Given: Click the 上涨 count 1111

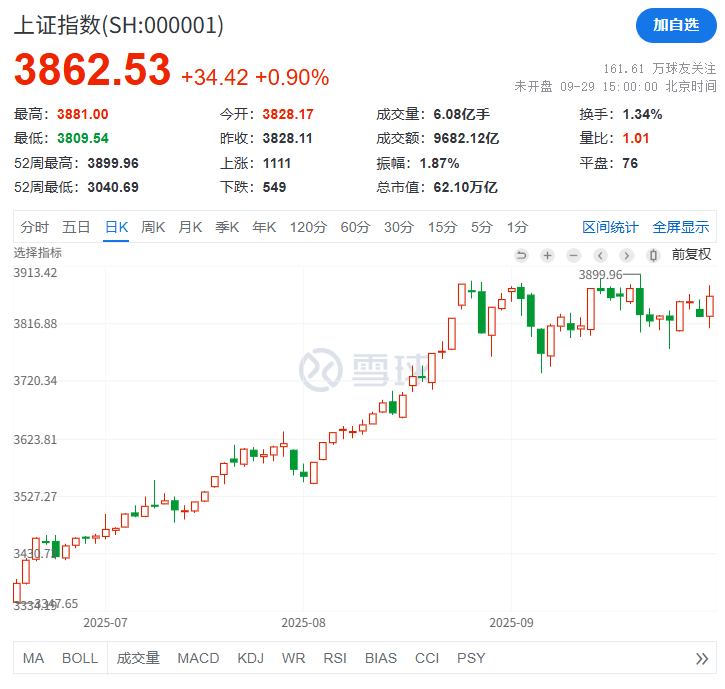Looking at the screenshot, I should (x=276, y=163).
